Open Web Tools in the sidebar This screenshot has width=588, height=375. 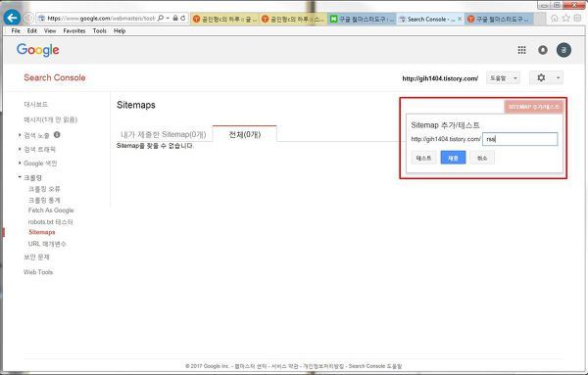pyautogui.click(x=38, y=272)
